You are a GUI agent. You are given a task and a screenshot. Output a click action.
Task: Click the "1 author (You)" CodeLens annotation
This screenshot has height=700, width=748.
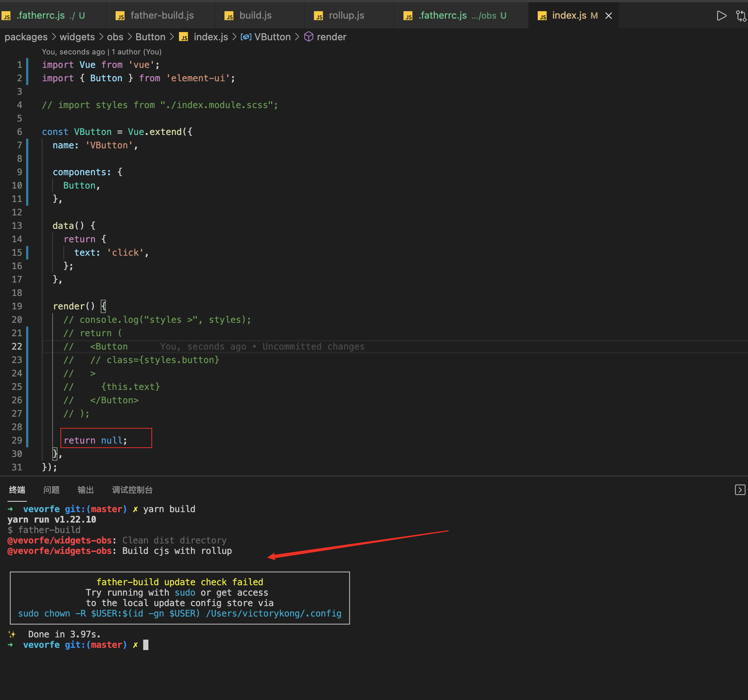click(136, 51)
